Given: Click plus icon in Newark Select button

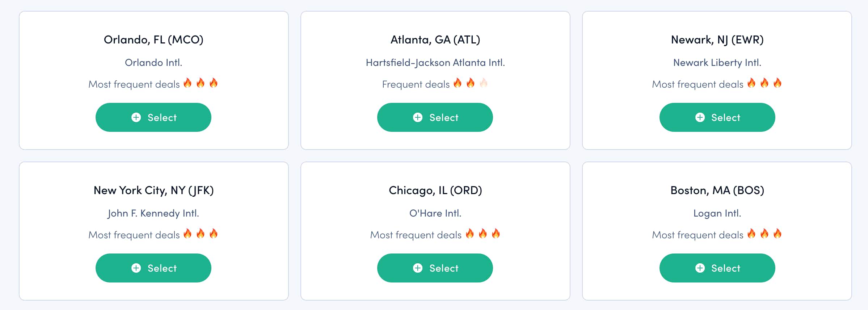Looking at the screenshot, I should [x=700, y=117].
